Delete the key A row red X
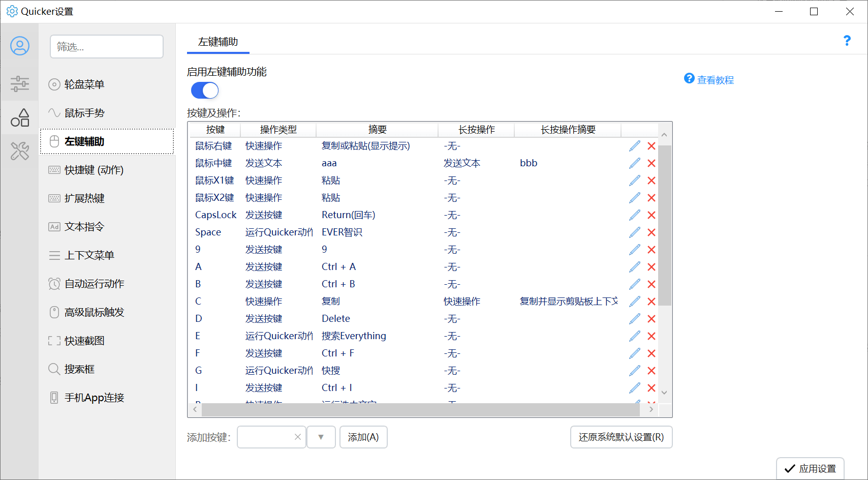Image resolution: width=868 pixels, height=480 pixels. (652, 267)
